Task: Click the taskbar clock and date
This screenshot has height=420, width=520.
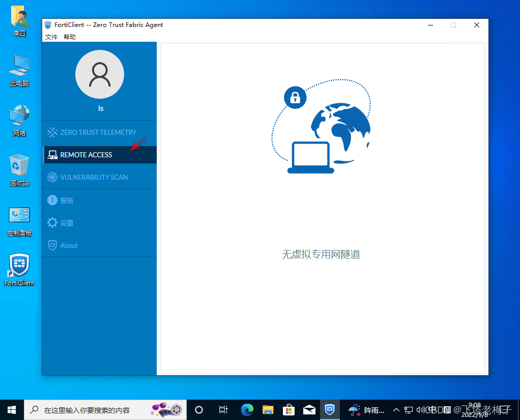Action: 475,410
